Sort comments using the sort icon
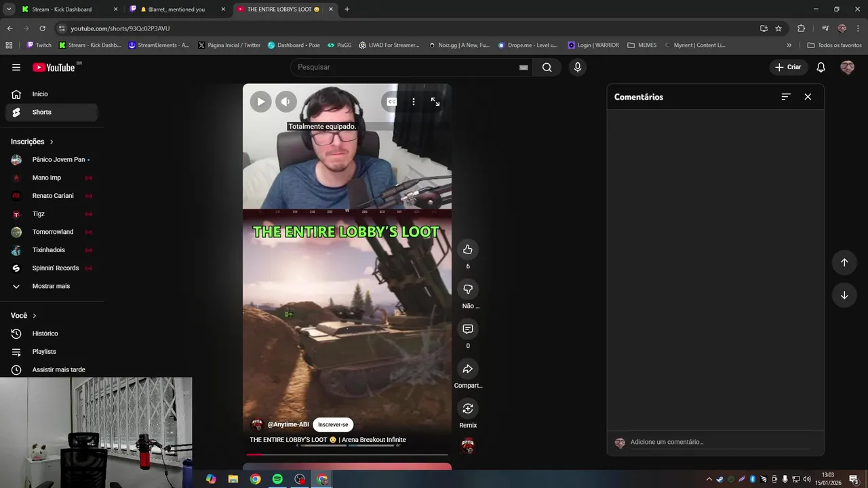The image size is (868, 488). (x=786, y=97)
